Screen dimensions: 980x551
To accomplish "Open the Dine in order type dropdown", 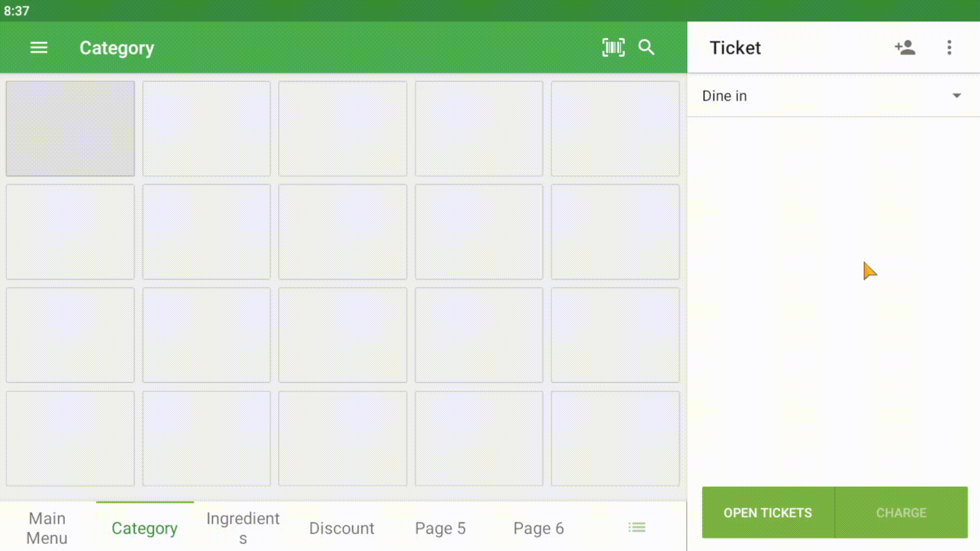I will point(832,95).
